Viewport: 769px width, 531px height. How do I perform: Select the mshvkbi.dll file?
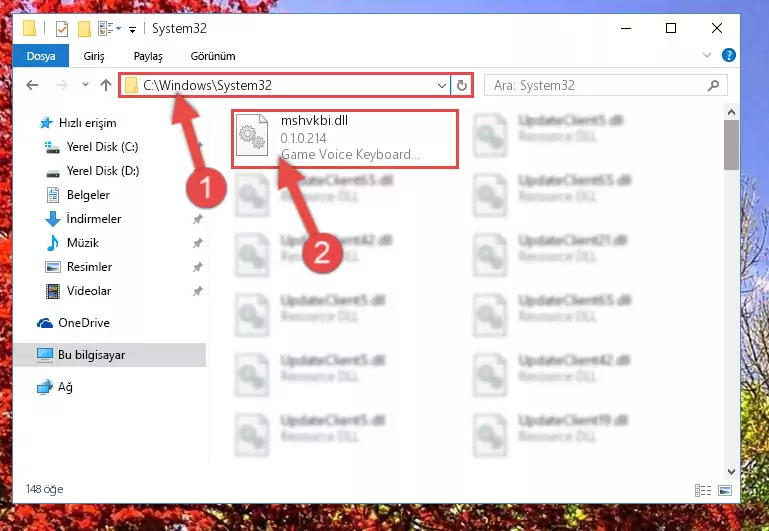pos(345,138)
